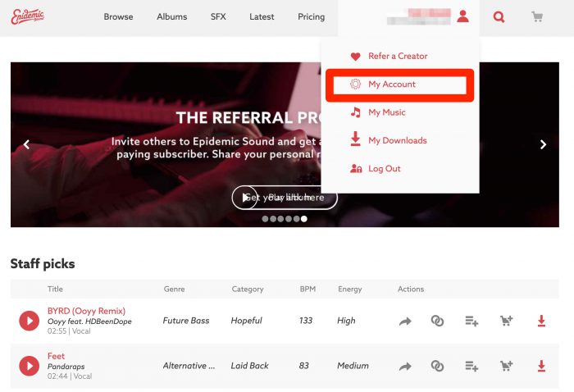Add BYRD (Ooyy Remix) to cart
Screen dimensions: 574x392
(x=506, y=321)
